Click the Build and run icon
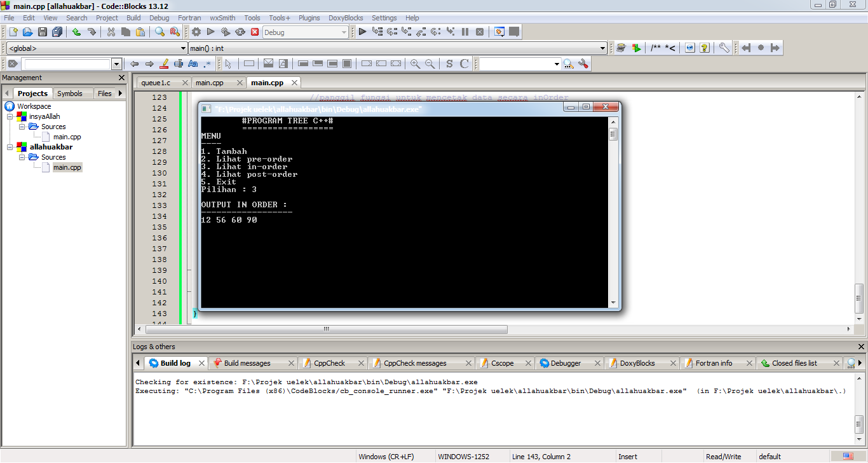 pyautogui.click(x=226, y=32)
